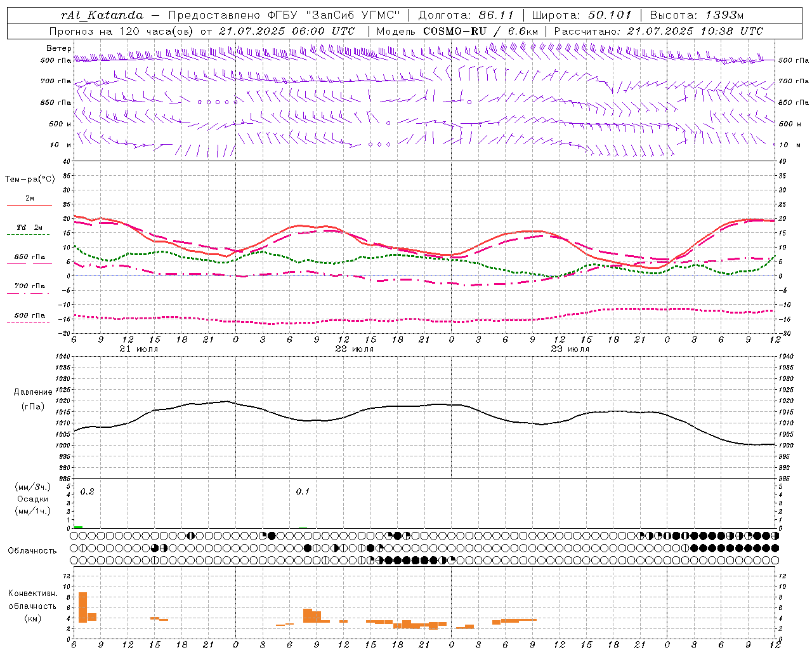Screen dimensions: 812x650
Task: Click the 10 м wind level label on left
Action: click(60, 145)
